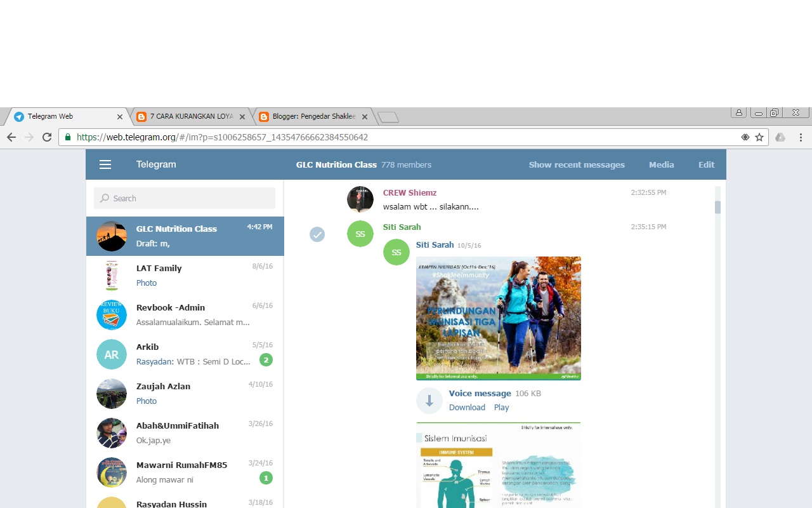Open the Arkib chat
This screenshot has width=812, height=508.
point(185,354)
